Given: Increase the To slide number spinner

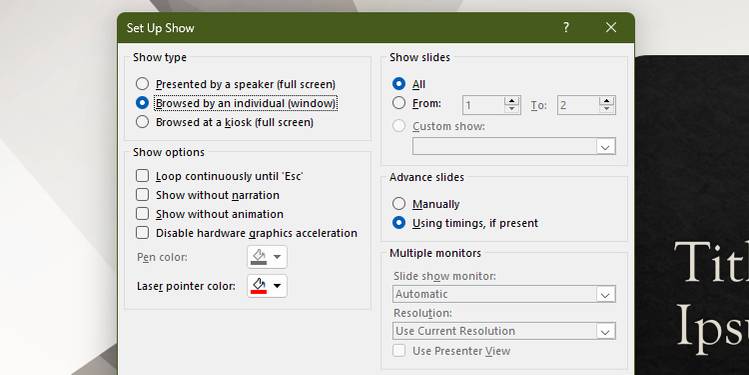Looking at the screenshot, I should pyautogui.click(x=607, y=101).
